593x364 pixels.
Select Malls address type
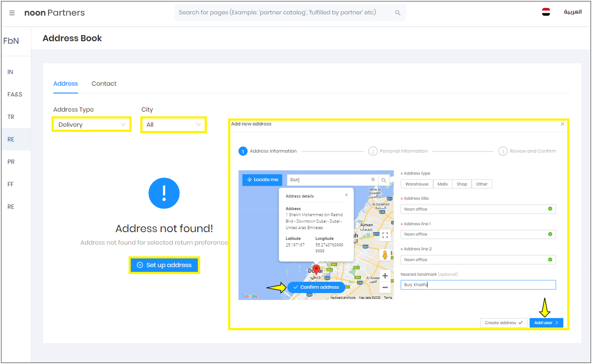pyautogui.click(x=443, y=184)
